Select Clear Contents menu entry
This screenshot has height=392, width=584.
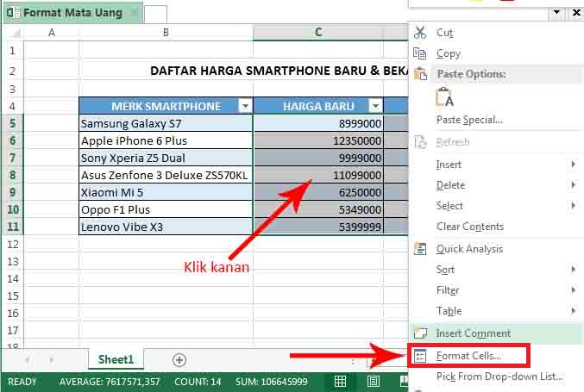coord(470,227)
